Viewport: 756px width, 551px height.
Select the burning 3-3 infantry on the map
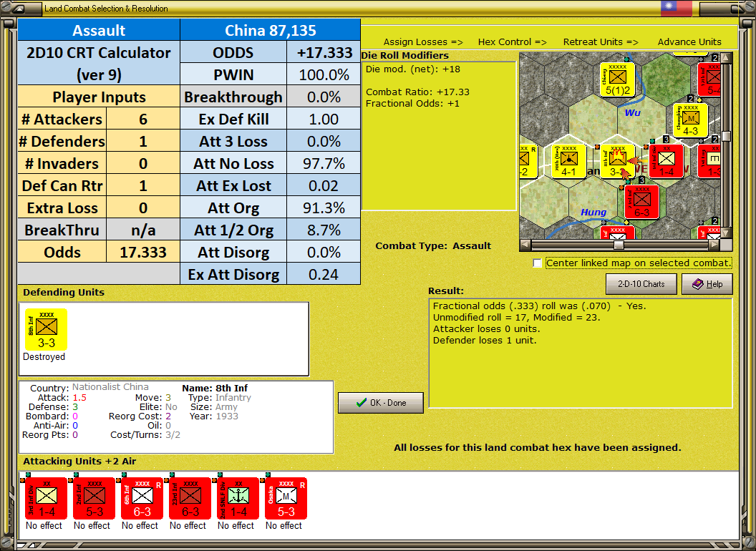618,161
